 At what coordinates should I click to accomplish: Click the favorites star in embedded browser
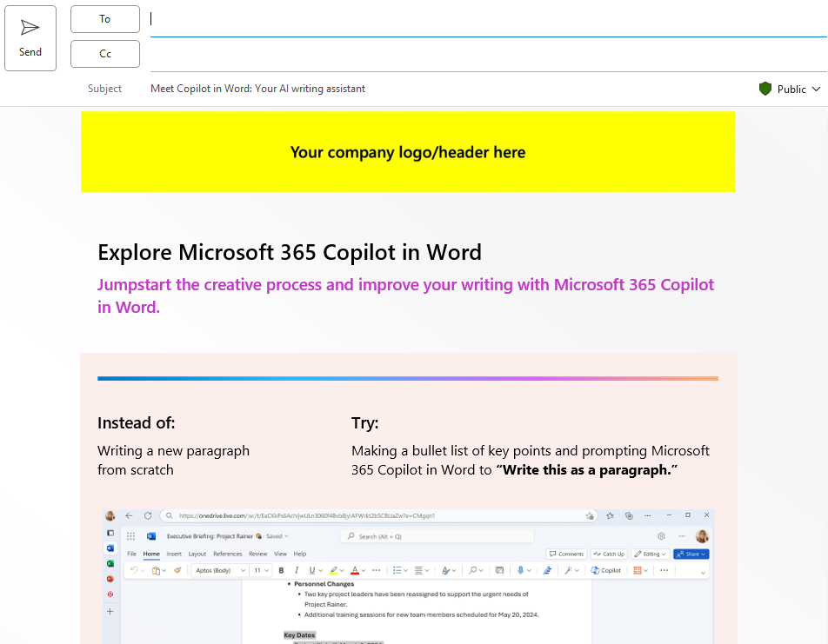[610, 515]
